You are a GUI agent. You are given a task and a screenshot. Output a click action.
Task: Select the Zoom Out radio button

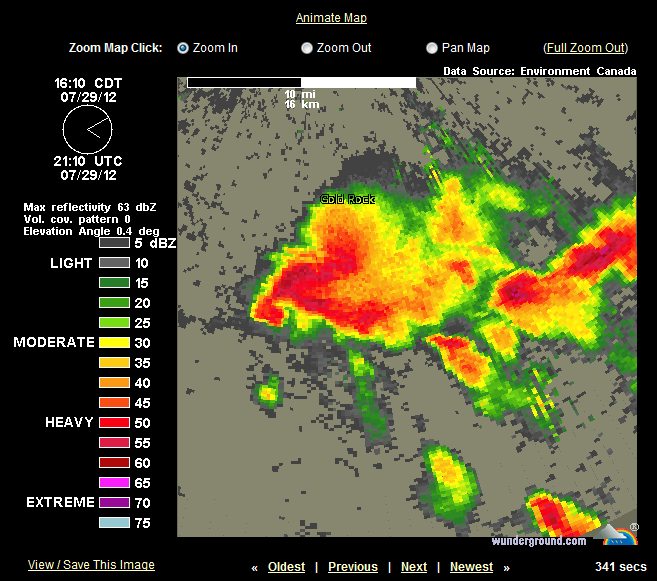point(307,48)
